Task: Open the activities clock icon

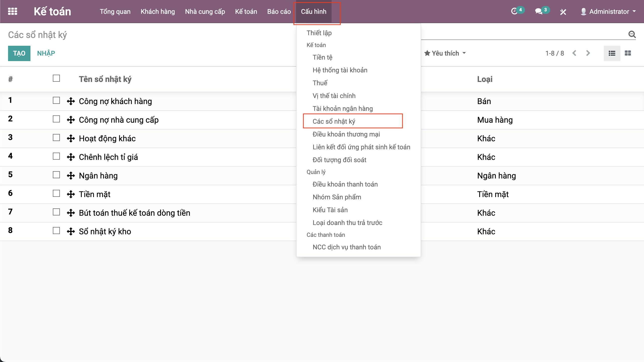Action: point(514,11)
